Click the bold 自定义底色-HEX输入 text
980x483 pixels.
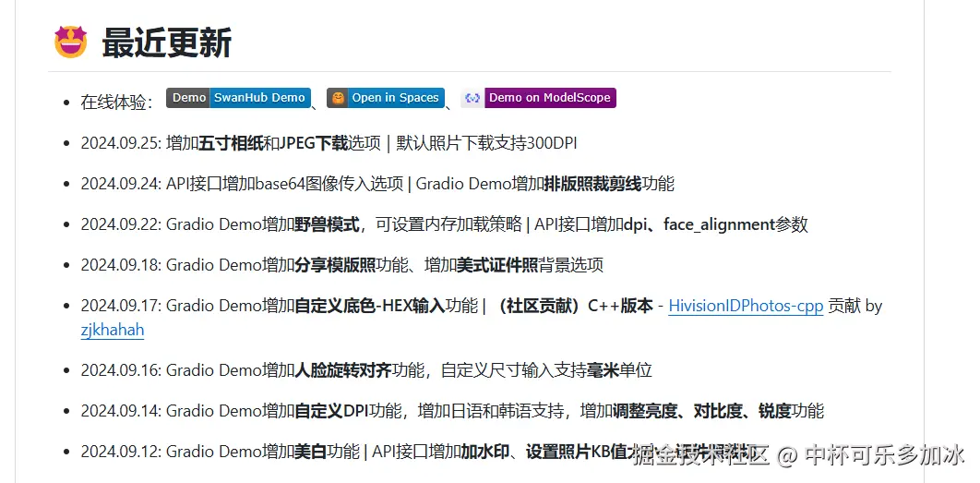coord(369,306)
